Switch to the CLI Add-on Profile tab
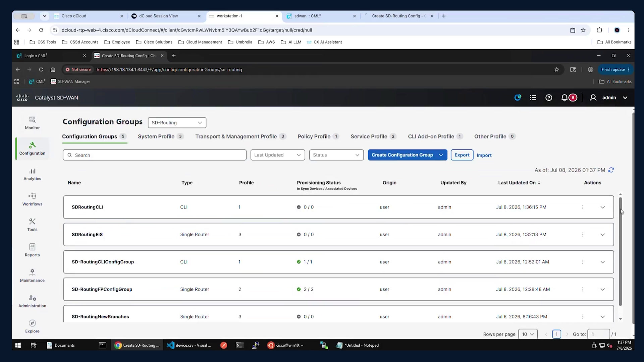Viewport: 644px width, 362px height. 435,136
